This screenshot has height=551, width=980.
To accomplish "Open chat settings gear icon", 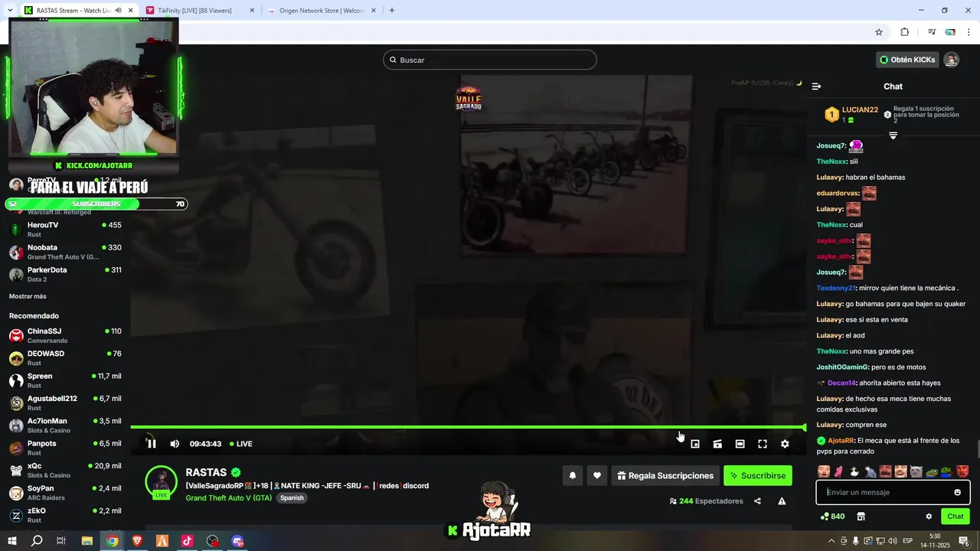I will click(929, 517).
